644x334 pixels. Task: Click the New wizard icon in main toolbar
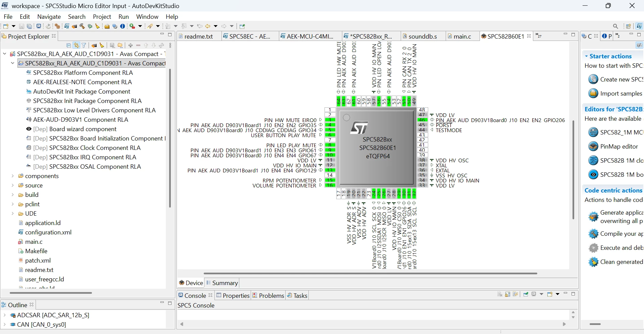pos(6,26)
